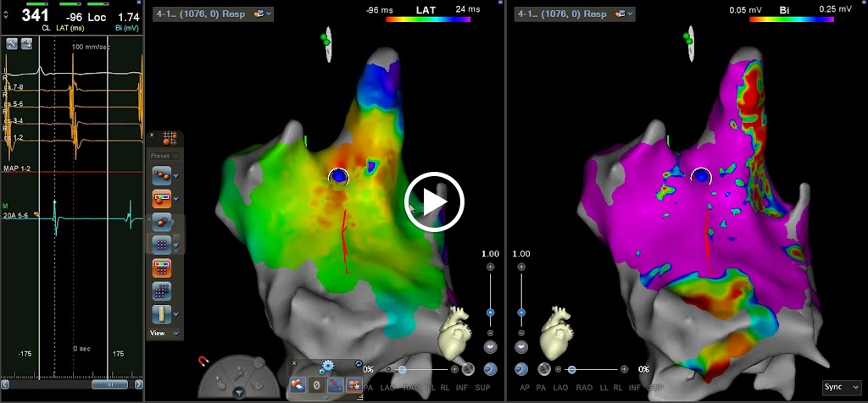Viewport: 868px width, 403px height.
Task: Select the LAO view on the left map
Action: click(x=387, y=388)
